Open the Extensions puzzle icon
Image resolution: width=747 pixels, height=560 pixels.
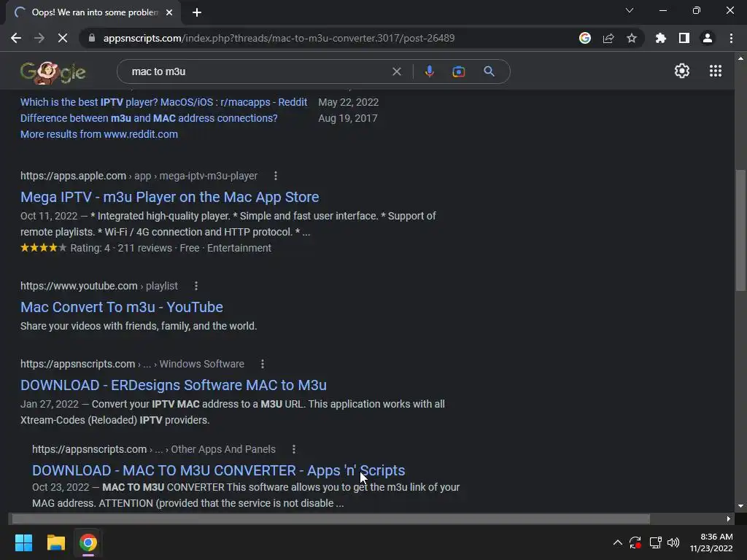tap(661, 38)
